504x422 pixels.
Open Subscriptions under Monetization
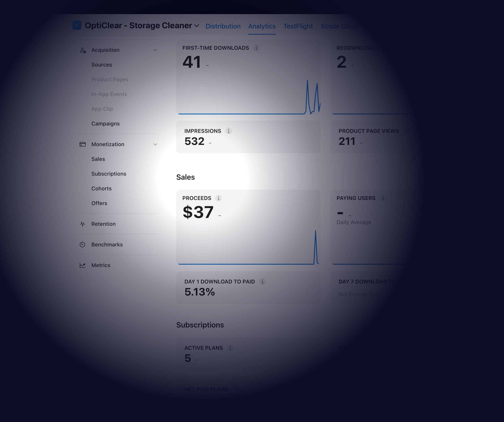[x=109, y=174]
